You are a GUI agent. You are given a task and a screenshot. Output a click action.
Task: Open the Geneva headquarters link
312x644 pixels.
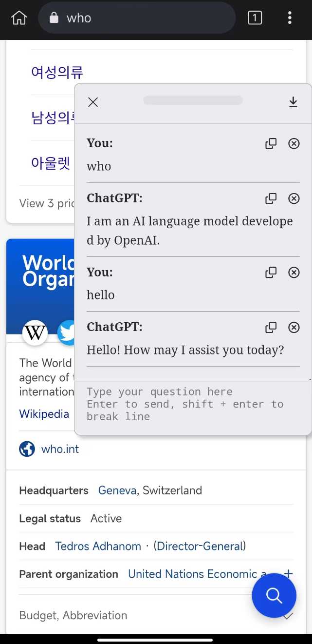point(117,490)
